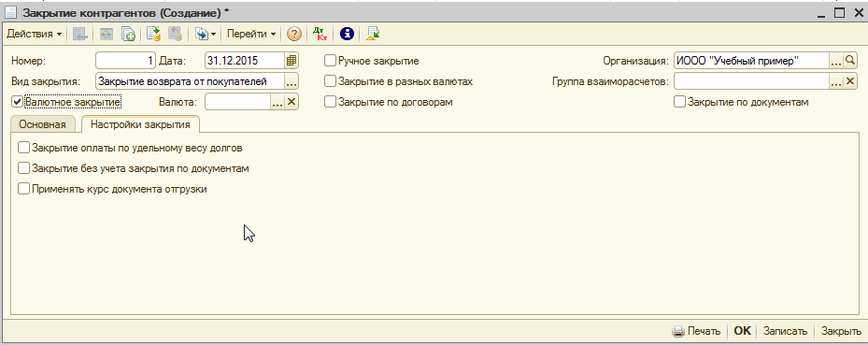Open the Группа взаиморасчетов ellipsis button

point(836,81)
